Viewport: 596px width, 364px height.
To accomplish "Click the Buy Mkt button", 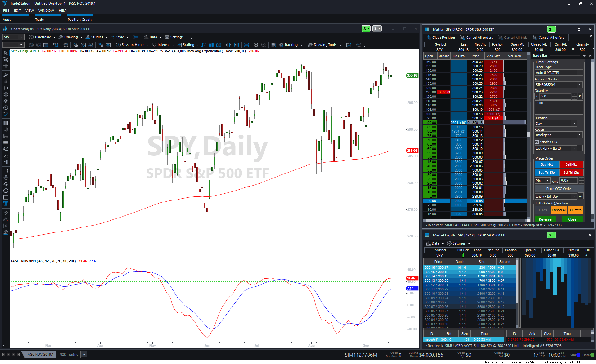I will 547,164.
